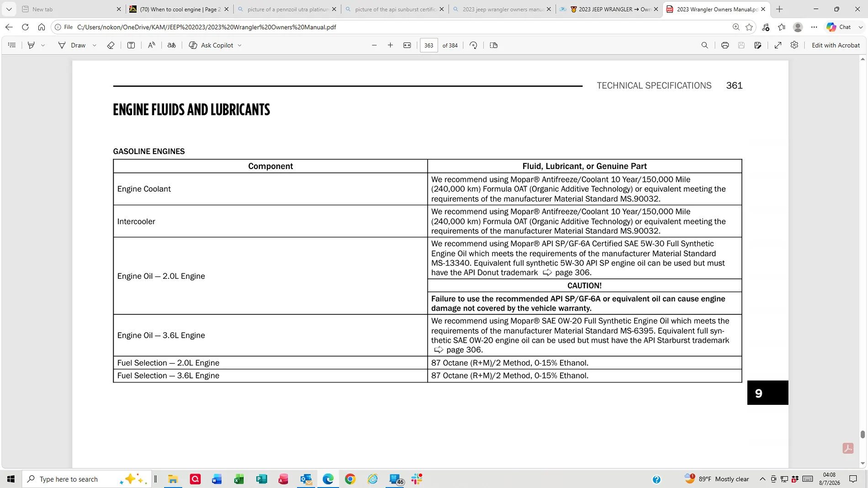868x488 pixels.
Task: Open the Translate tool in the PDF toolbar
Action: (172, 45)
